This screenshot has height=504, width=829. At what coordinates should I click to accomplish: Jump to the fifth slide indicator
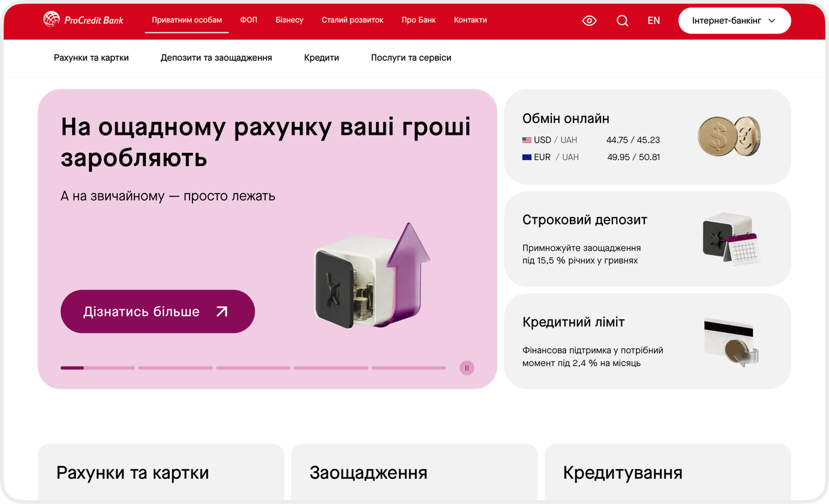point(409,368)
